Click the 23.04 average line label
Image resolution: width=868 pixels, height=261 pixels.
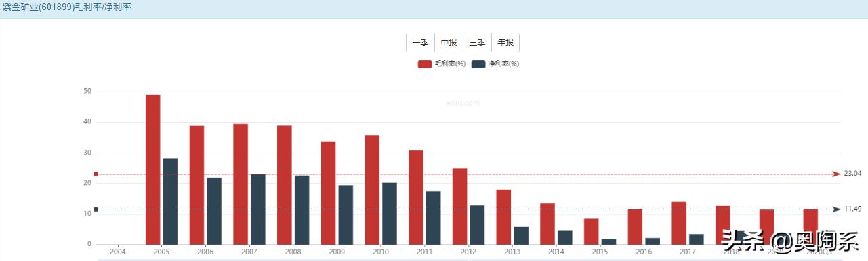point(852,174)
